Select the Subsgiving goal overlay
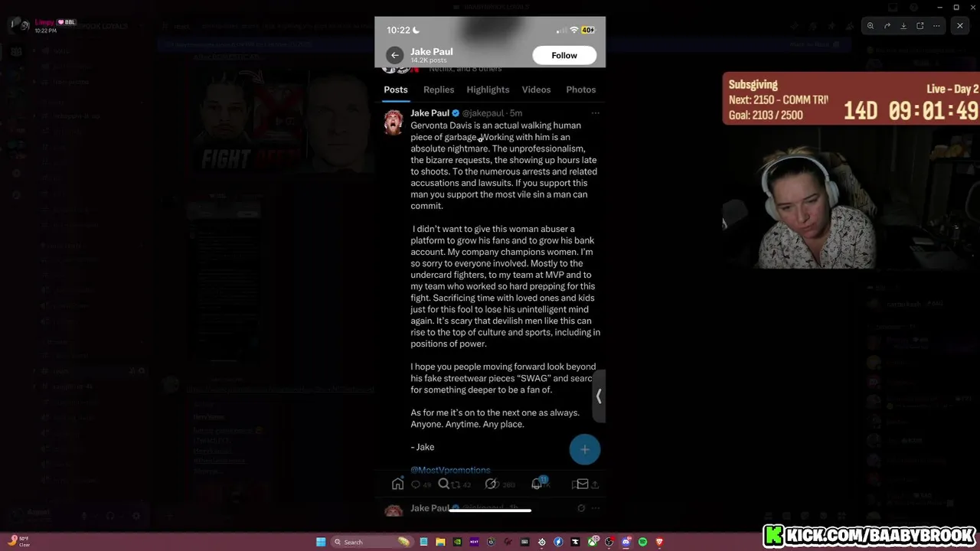 [x=851, y=99]
